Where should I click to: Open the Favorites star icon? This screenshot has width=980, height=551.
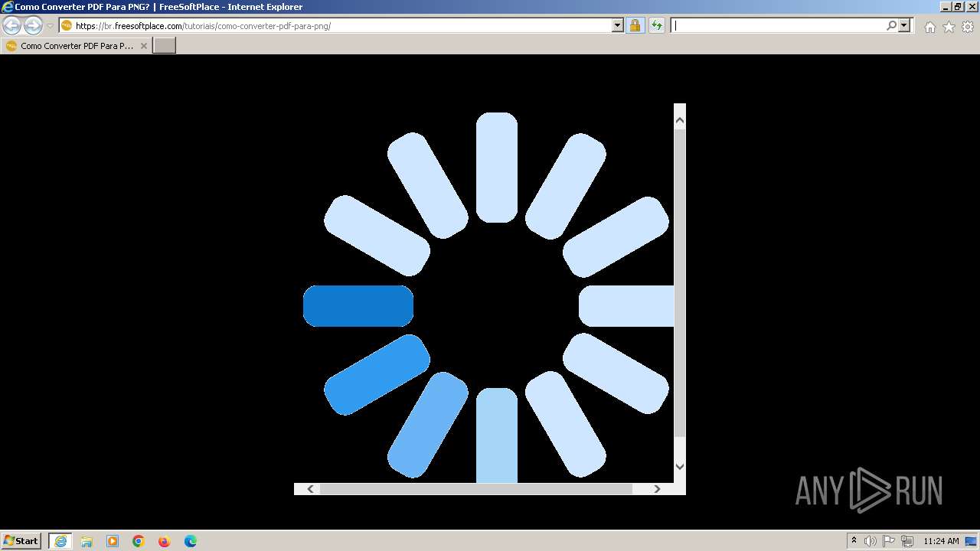[949, 27]
